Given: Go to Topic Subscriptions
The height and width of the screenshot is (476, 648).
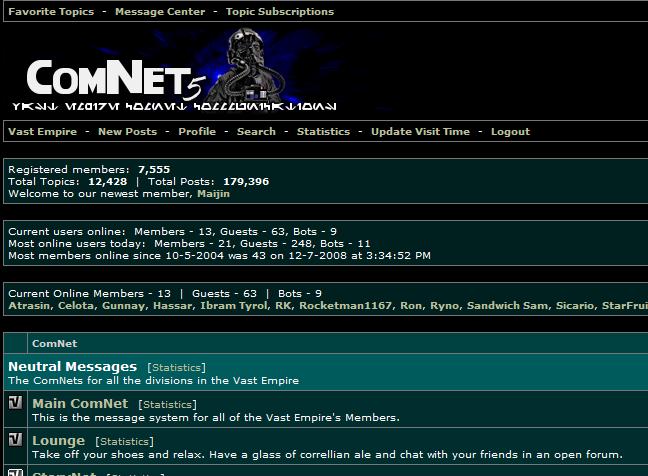Looking at the screenshot, I should point(280,12).
